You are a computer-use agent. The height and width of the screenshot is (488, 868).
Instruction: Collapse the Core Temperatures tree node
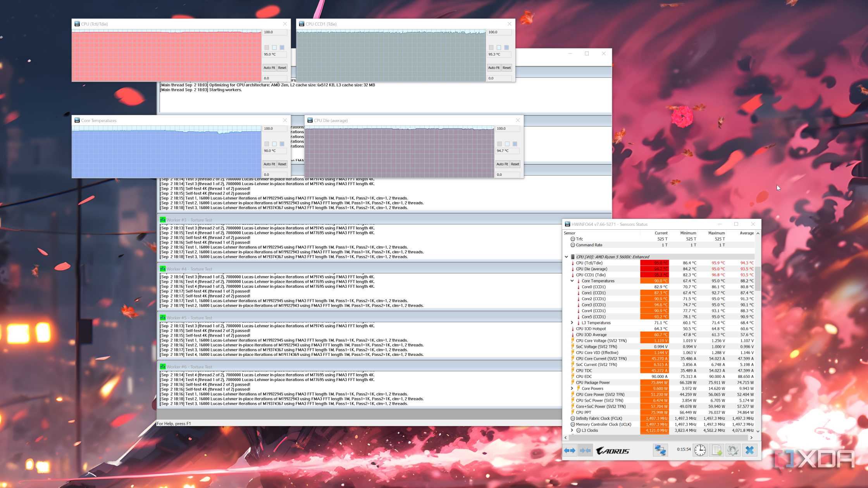click(572, 281)
